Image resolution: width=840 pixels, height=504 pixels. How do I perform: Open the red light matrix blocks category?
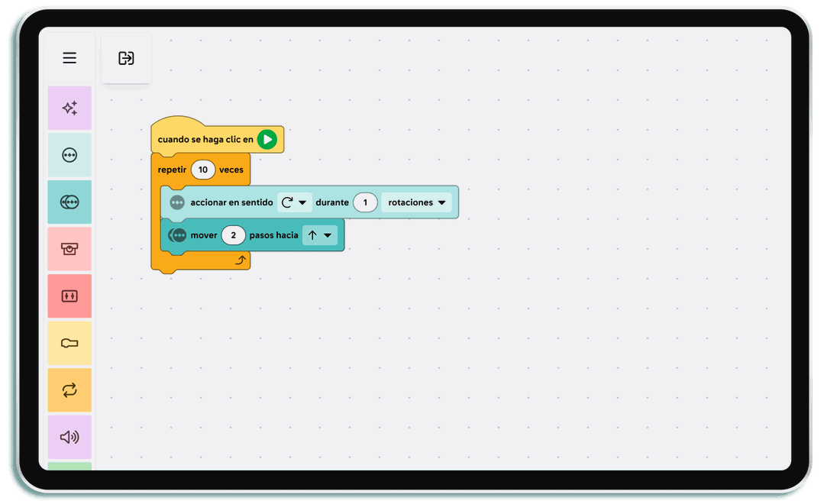tap(69, 296)
